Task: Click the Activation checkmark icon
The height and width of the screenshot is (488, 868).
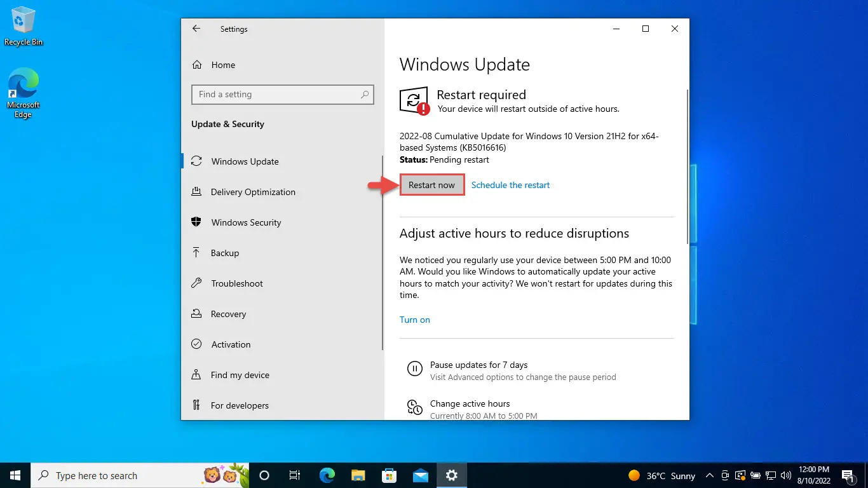Action: coord(197,344)
